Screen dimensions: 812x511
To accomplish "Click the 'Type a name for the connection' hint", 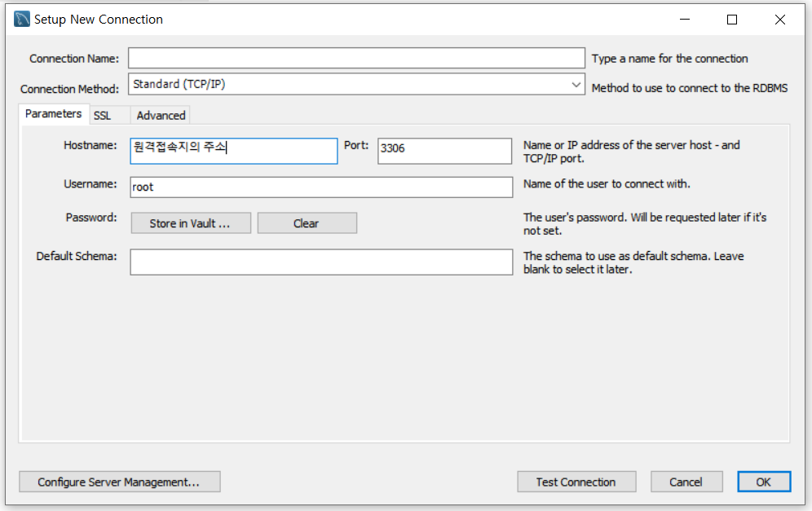I will point(669,59).
